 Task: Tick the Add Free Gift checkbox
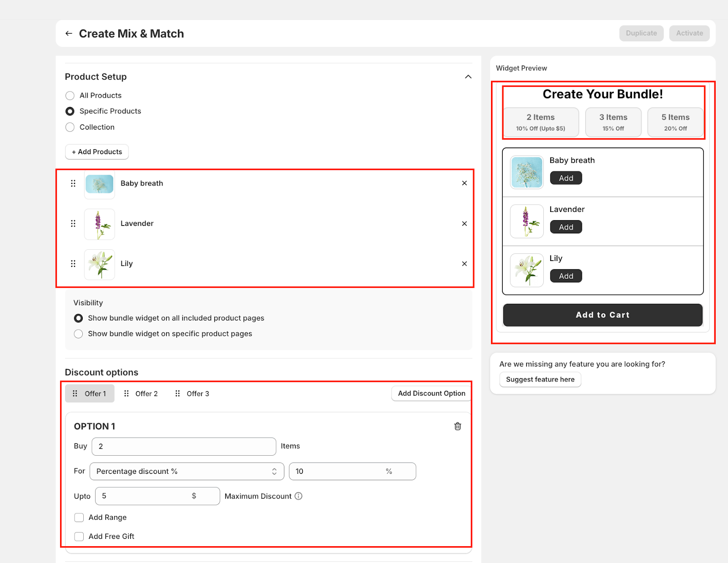[79, 537]
